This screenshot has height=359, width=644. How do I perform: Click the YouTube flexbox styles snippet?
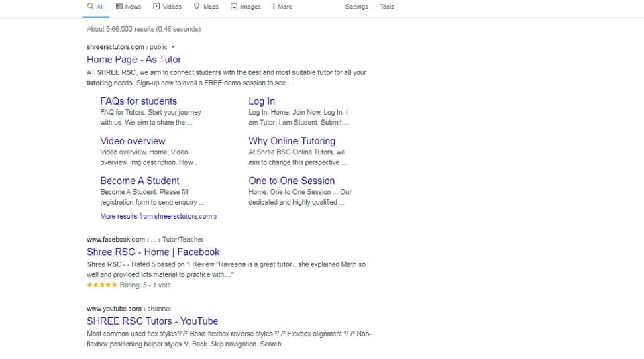tap(228, 339)
